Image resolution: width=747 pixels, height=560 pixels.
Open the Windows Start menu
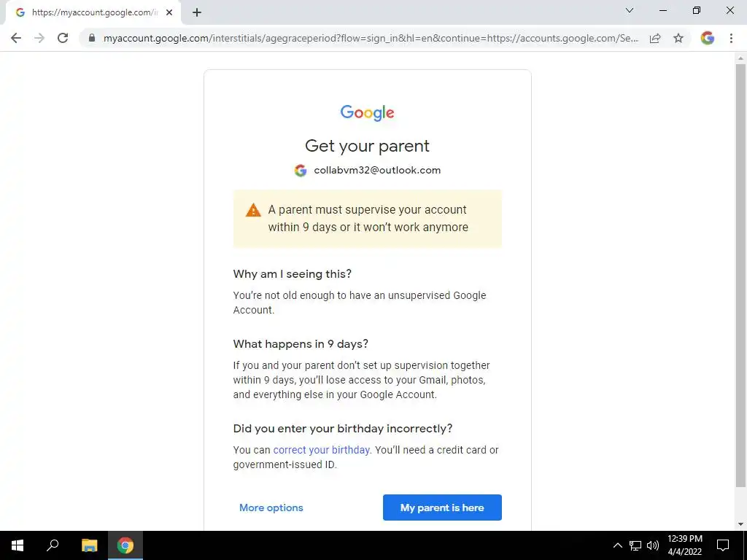click(18, 545)
